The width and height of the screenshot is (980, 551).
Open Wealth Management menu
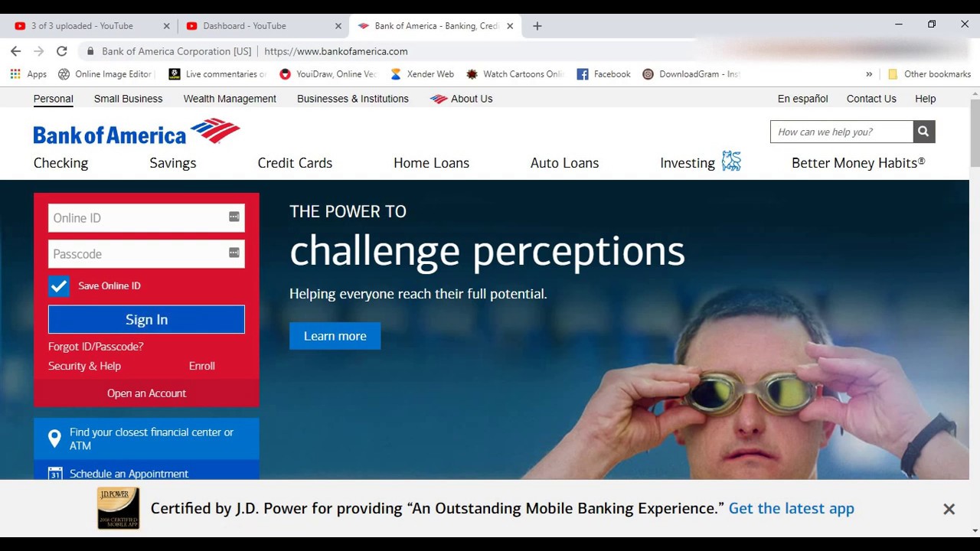click(x=230, y=99)
